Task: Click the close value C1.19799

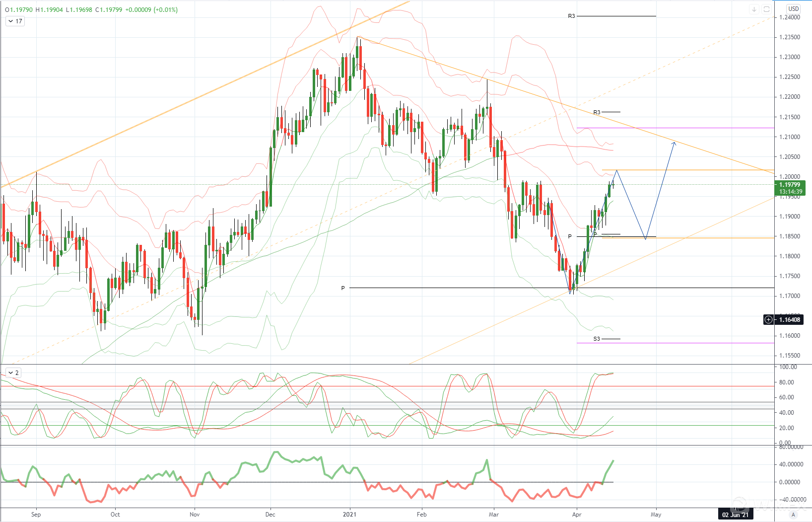Action: coord(109,9)
